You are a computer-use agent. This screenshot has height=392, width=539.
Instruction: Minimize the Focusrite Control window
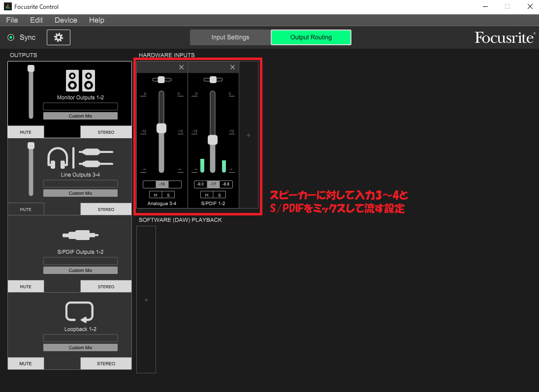point(485,6)
